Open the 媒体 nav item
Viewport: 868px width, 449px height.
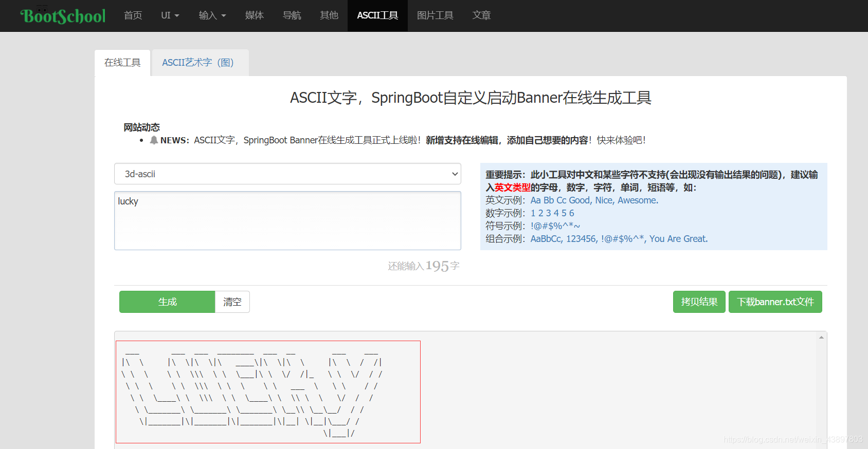[255, 15]
